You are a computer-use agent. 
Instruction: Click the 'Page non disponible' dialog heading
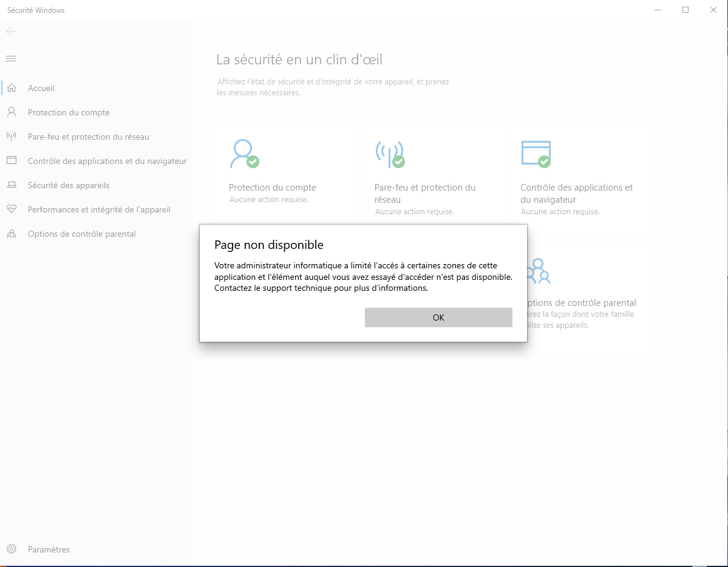pos(269,245)
